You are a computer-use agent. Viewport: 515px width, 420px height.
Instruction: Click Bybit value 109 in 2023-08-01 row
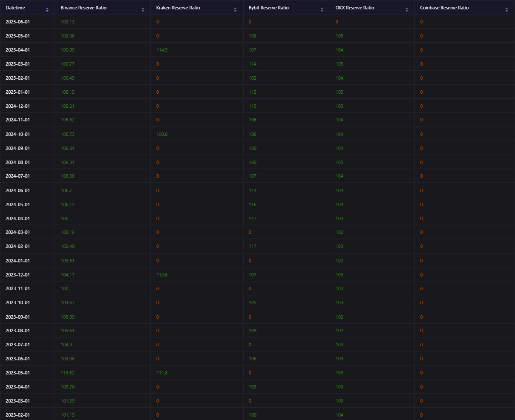253,331
